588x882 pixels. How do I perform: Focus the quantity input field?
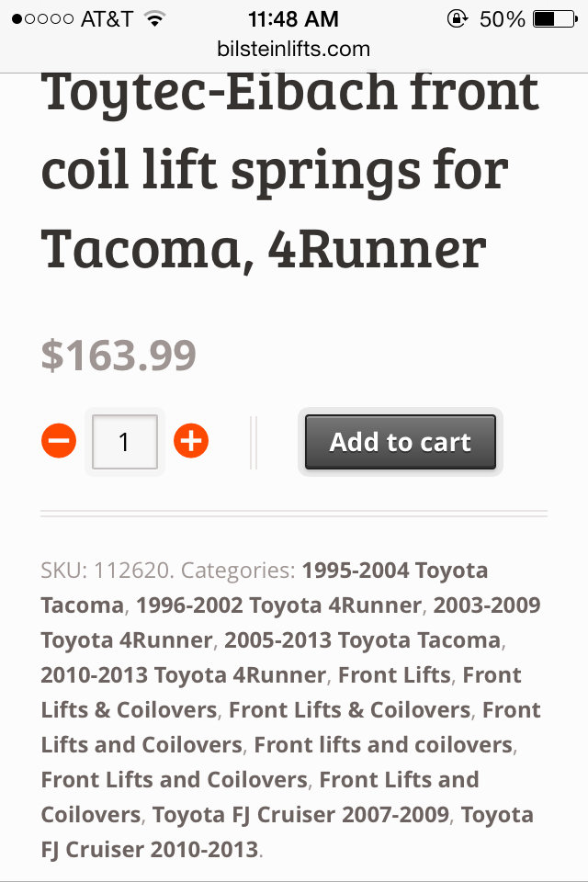click(x=125, y=442)
